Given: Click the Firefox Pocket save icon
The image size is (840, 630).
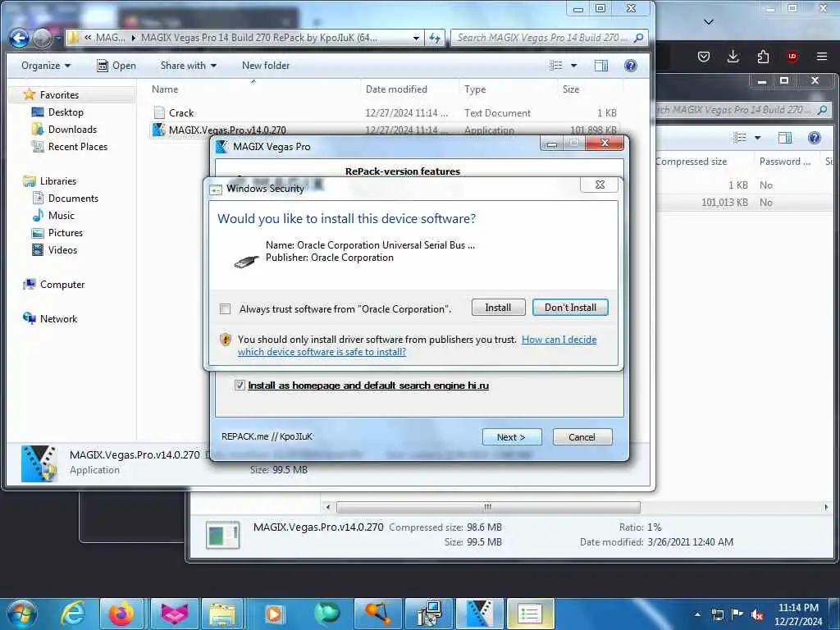Looking at the screenshot, I should point(703,57).
